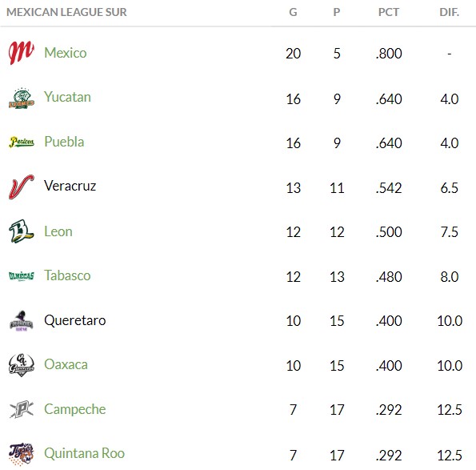Click the Veracruz red V logo
The width and height of the screenshot is (476, 470).
pos(22,187)
